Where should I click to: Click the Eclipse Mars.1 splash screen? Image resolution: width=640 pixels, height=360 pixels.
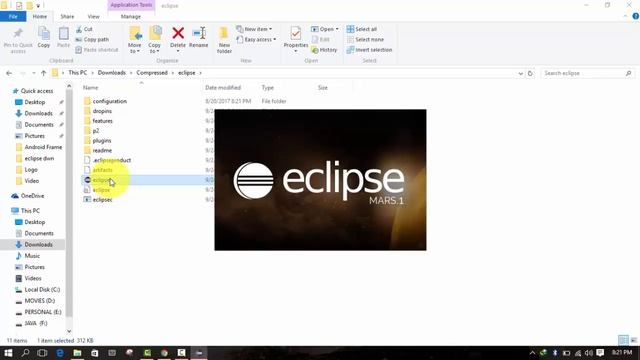320,180
